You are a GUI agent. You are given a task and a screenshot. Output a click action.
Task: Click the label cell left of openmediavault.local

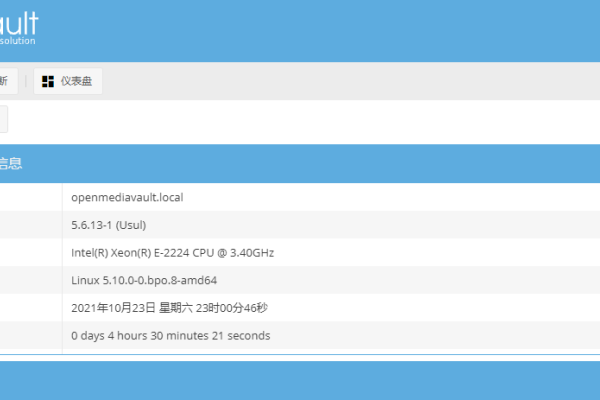(30, 197)
